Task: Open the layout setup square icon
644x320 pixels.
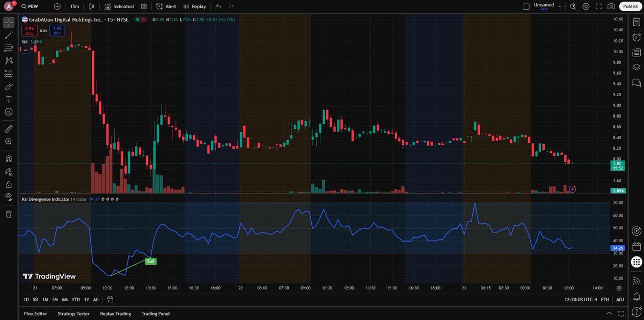Action: tap(525, 6)
